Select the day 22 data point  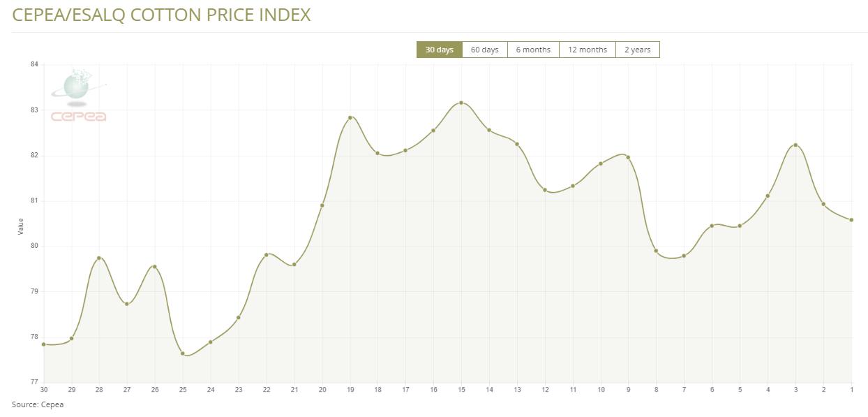[x=267, y=254]
